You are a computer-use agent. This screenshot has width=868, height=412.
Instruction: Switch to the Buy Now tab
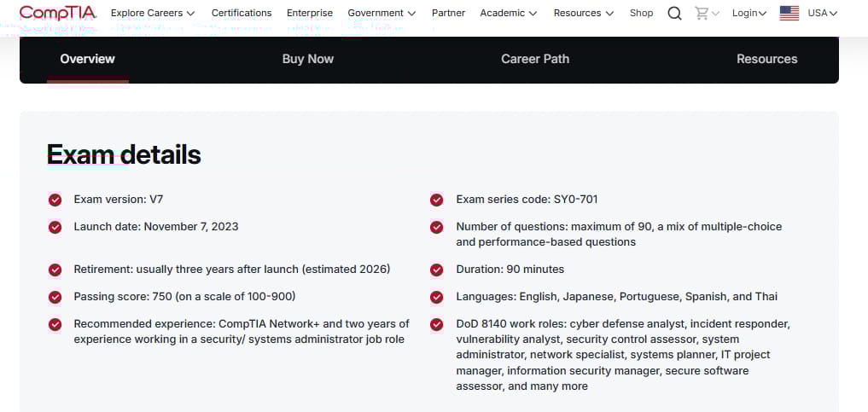pos(308,59)
